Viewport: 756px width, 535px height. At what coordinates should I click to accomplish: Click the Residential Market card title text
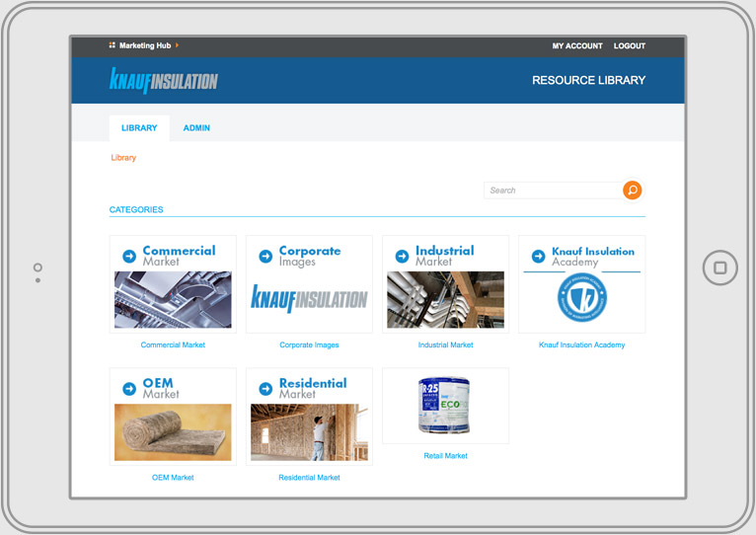point(313,388)
